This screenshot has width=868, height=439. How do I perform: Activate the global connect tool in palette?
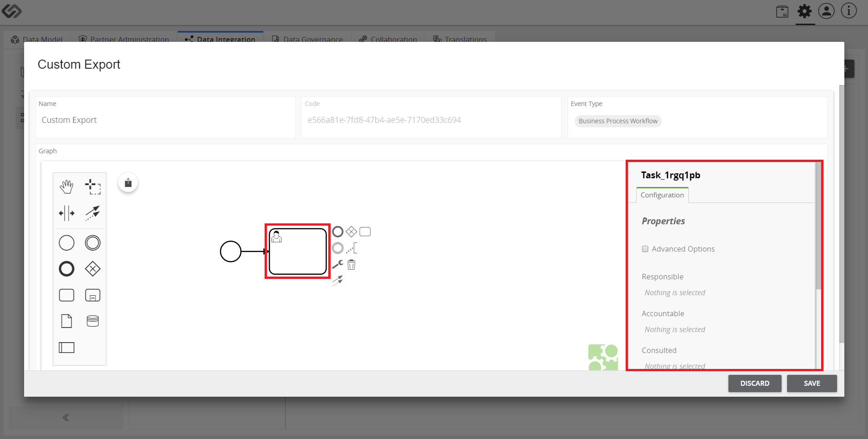coord(93,213)
